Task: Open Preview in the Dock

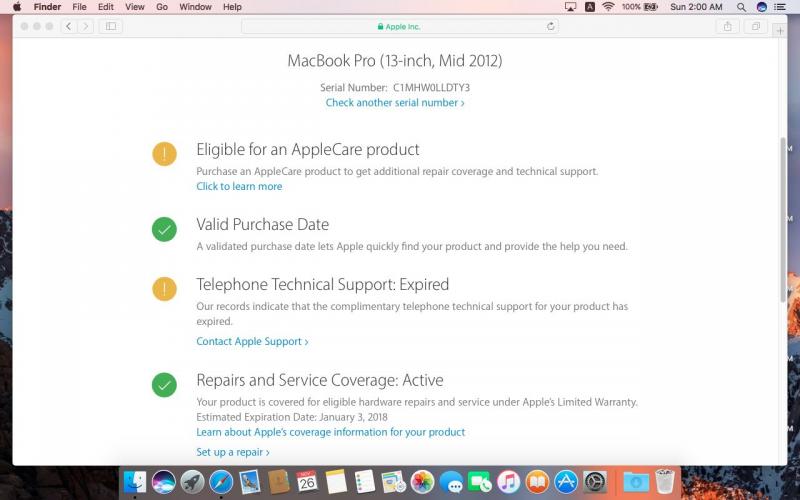Action: (393, 482)
